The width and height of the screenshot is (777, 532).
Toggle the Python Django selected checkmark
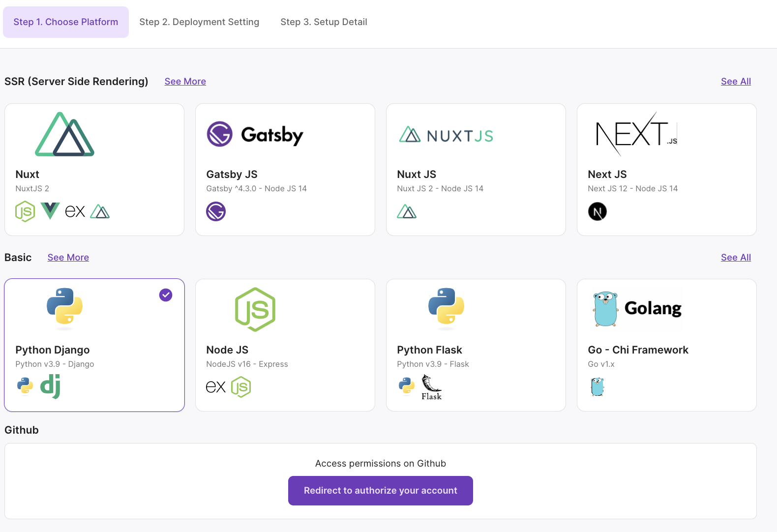(166, 295)
